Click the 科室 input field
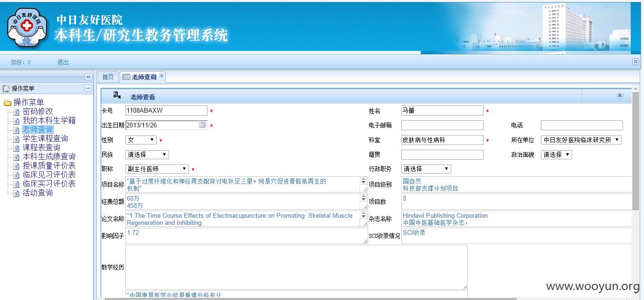The height and width of the screenshot is (300, 644). tap(442, 140)
